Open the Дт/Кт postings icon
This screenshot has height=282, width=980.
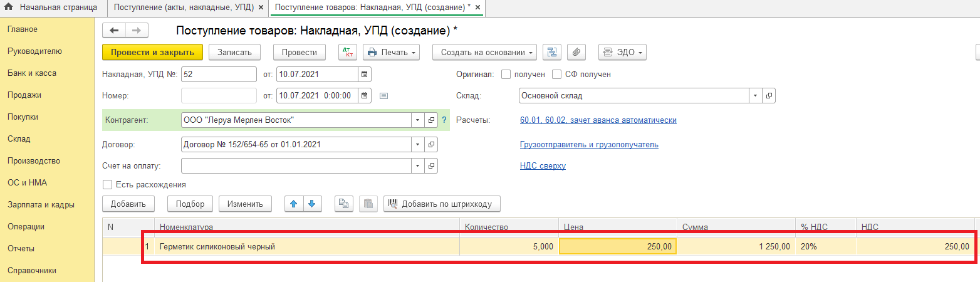point(348,53)
